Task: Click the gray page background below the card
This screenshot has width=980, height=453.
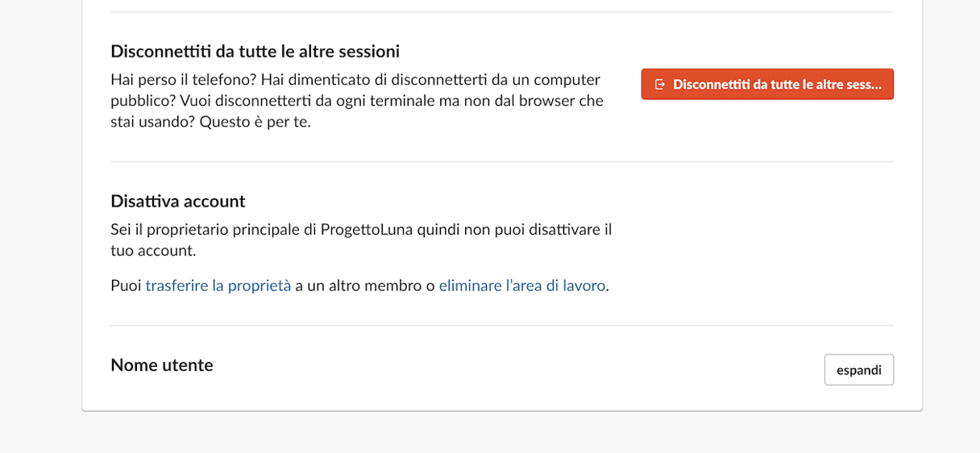Action: point(490,434)
